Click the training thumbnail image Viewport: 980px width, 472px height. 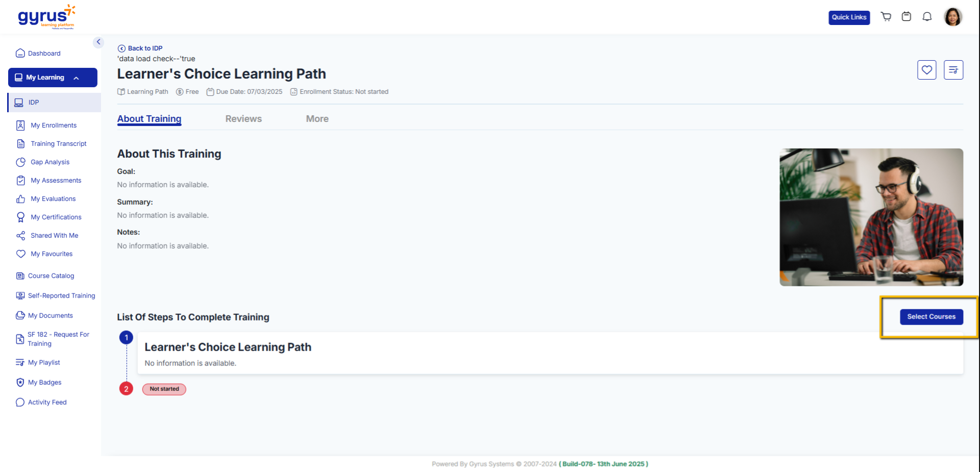click(x=871, y=217)
